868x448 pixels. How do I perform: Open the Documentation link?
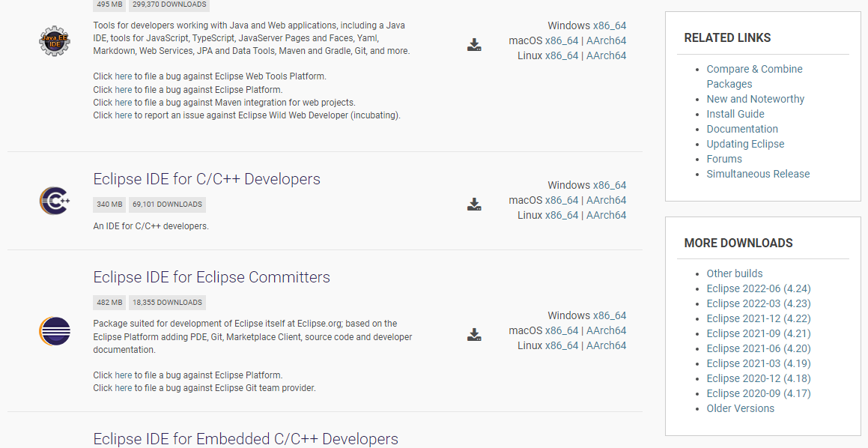pyautogui.click(x=741, y=128)
